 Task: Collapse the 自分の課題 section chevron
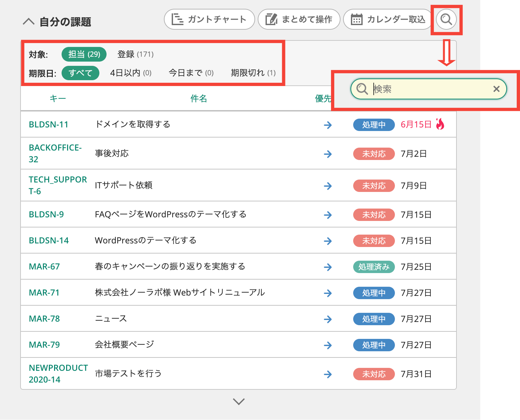coord(29,22)
